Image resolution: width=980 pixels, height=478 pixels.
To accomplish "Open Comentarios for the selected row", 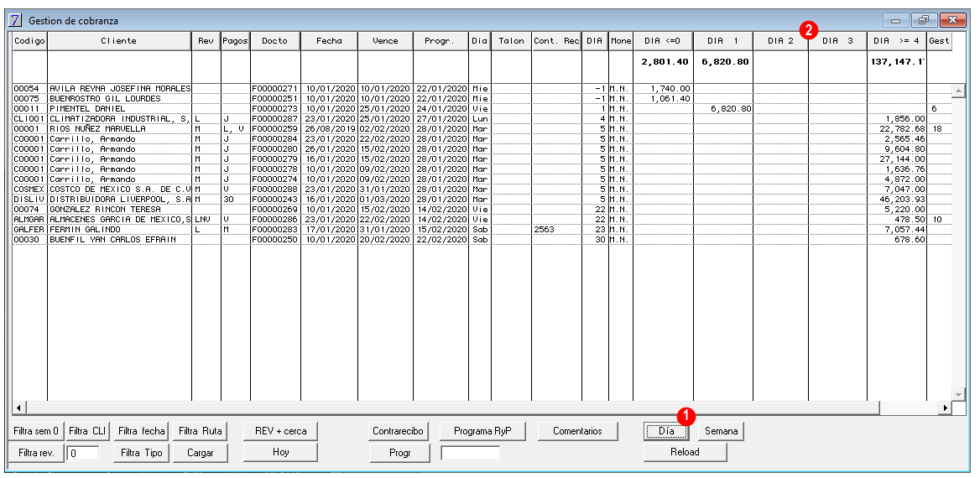I will (x=577, y=431).
